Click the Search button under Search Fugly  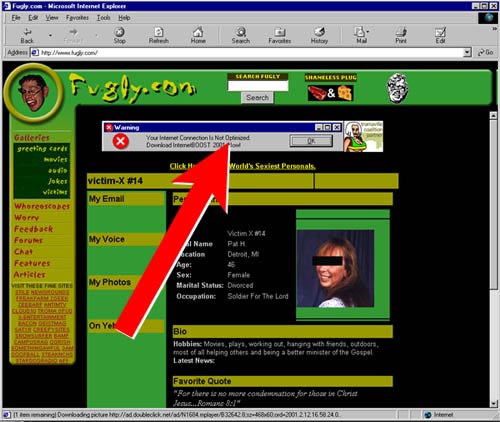pos(257,98)
